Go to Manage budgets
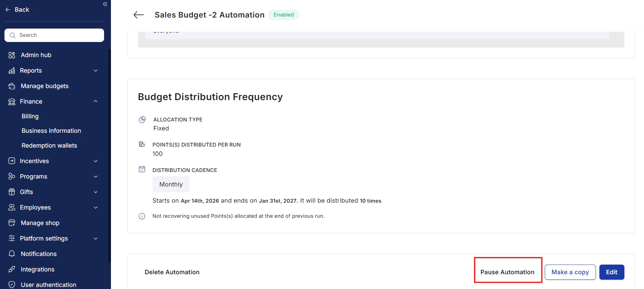 tap(45, 86)
